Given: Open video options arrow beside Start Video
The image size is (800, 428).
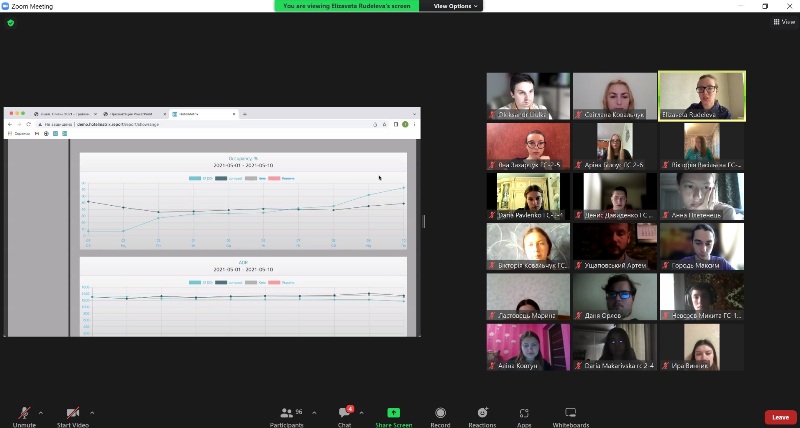Looking at the screenshot, I should tap(92, 413).
